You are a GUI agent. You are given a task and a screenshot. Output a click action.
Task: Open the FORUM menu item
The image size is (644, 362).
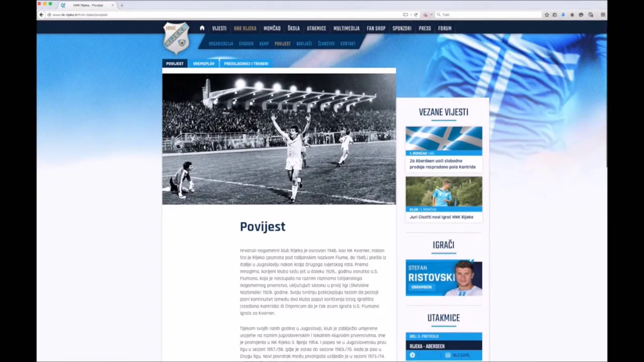[445, 28]
